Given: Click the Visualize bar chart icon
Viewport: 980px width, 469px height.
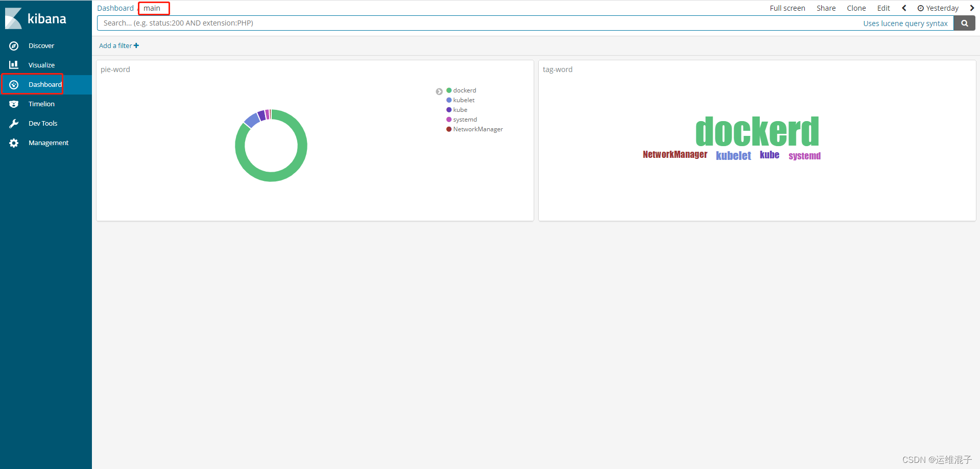Looking at the screenshot, I should 14,65.
